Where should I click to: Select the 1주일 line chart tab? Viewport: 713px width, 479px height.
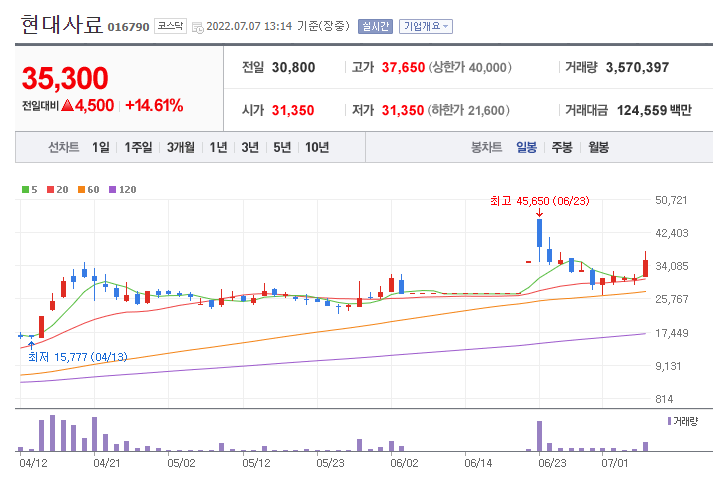click(x=138, y=147)
